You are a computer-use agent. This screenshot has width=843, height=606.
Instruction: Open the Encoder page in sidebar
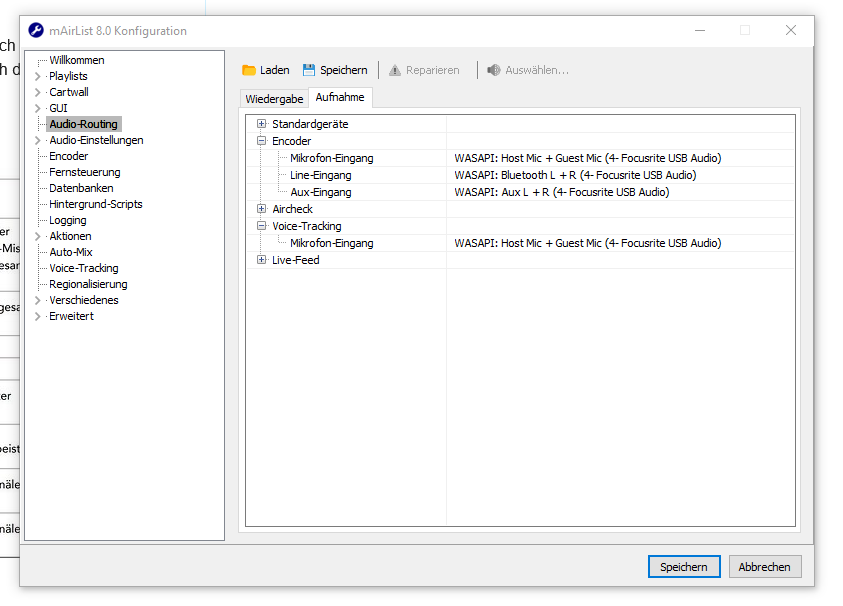[x=68, y=156]
